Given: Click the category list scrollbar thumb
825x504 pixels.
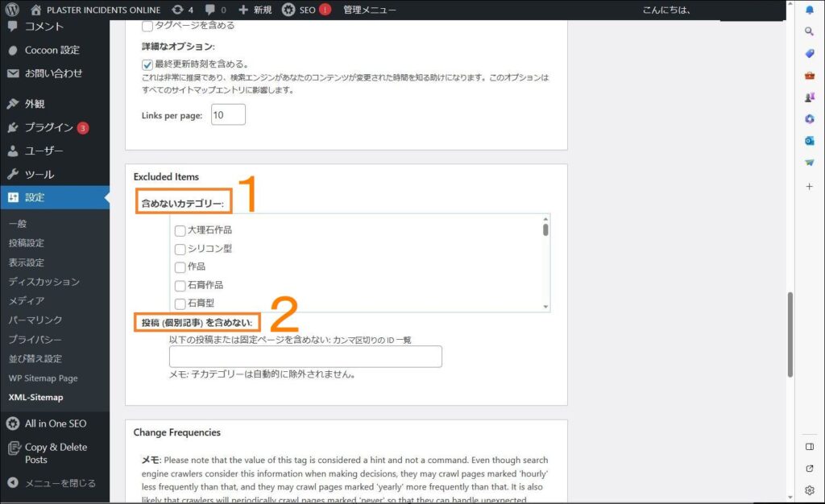Looking at the screenshot, I should 545,229.
